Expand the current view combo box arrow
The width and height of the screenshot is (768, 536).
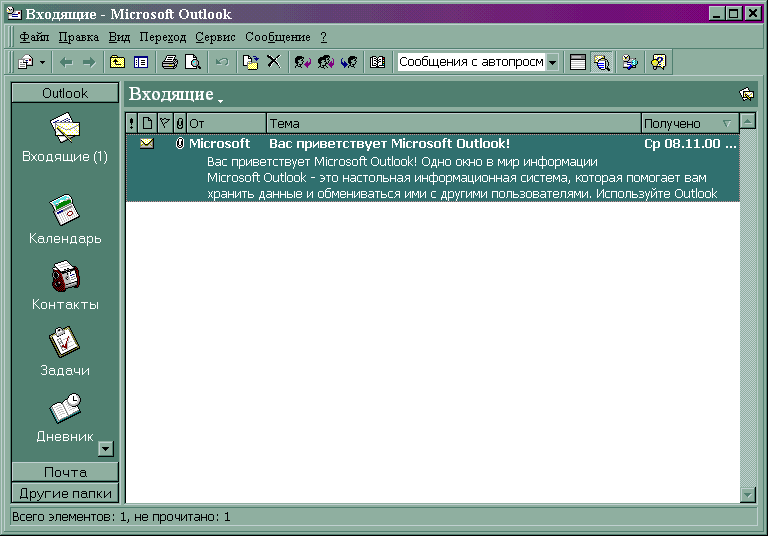552,62
